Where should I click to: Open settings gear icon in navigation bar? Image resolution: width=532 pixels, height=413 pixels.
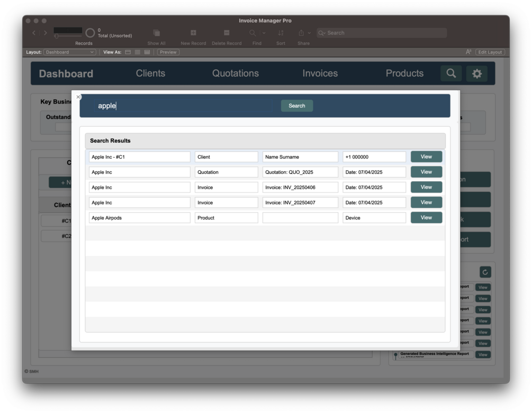pyautogui.click(x=477, y=73)
